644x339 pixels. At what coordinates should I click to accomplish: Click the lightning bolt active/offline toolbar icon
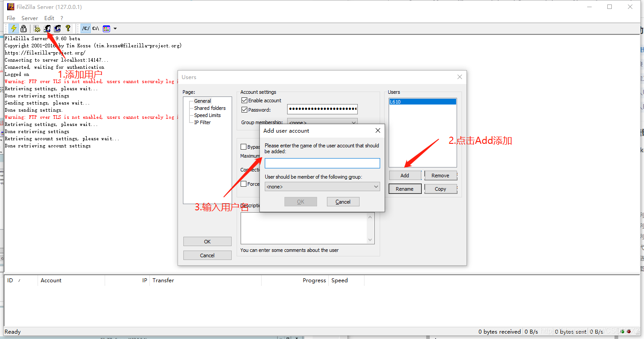13,29
